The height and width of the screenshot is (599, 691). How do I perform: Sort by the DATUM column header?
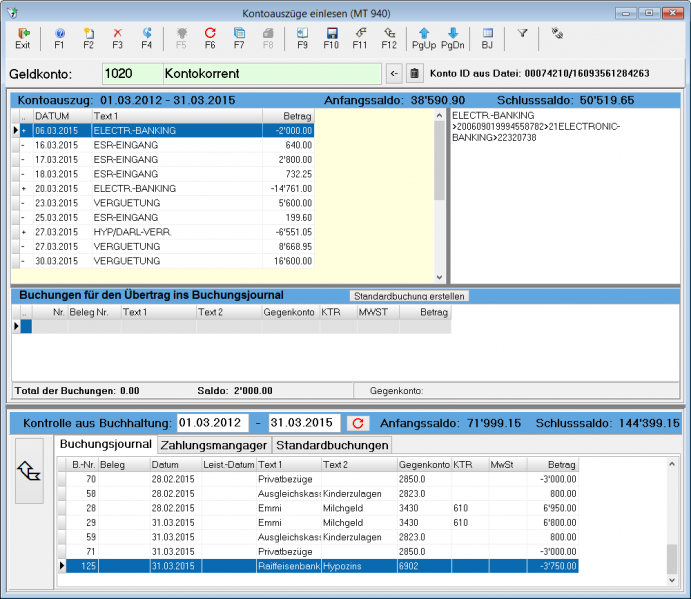coord(63,116)
